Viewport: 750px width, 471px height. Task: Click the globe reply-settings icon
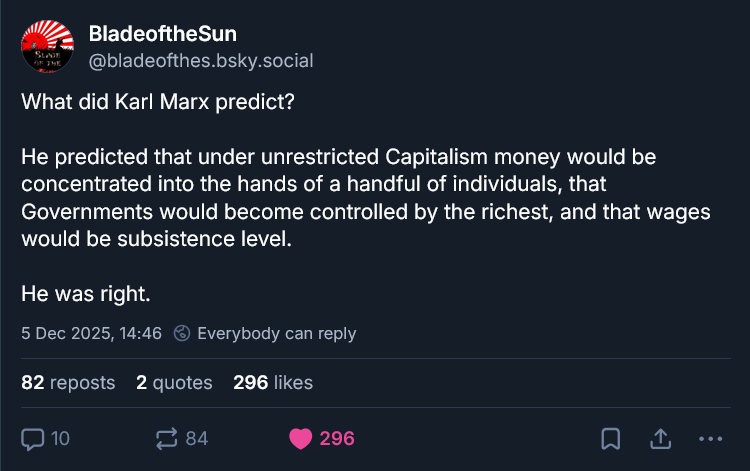(182, 333)
